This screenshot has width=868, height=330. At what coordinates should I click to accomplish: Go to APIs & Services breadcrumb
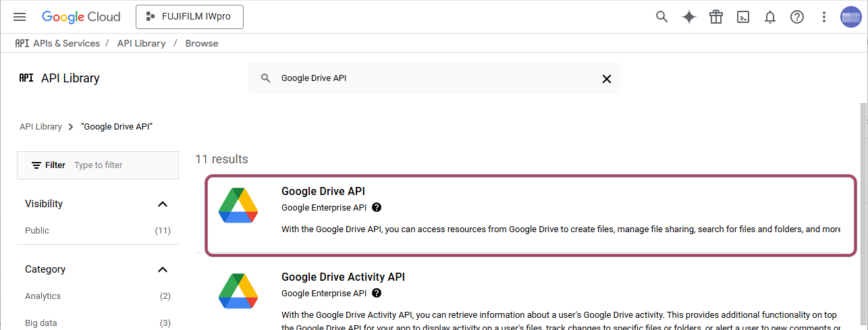coord(66,43)
